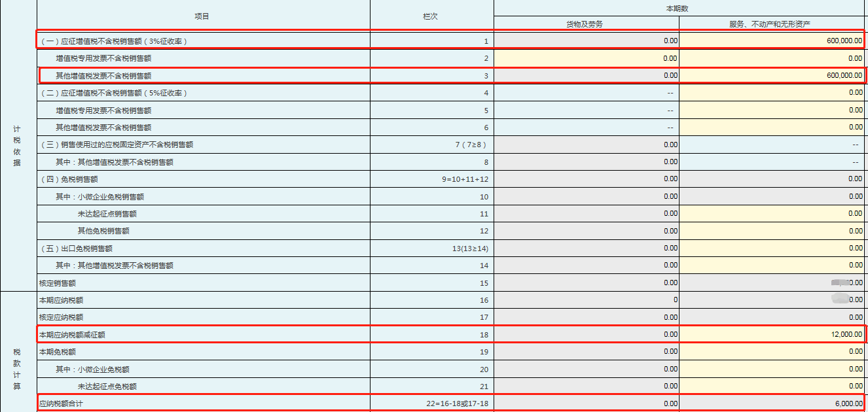This screenshot has width=868, height=412.
Task: Click the 本期数 header cell
Action: click(680, 8)
